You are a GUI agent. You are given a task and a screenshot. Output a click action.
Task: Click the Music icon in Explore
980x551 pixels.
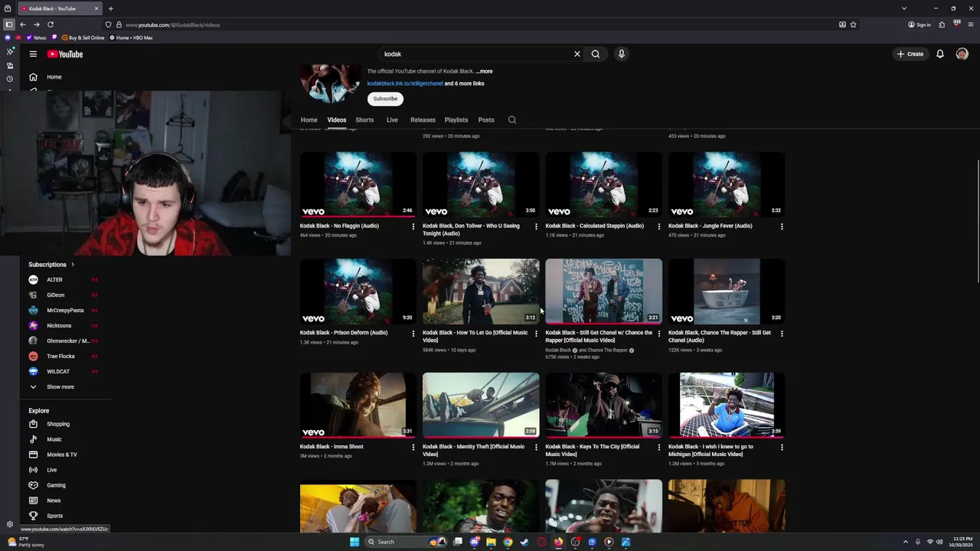(33, 439)
